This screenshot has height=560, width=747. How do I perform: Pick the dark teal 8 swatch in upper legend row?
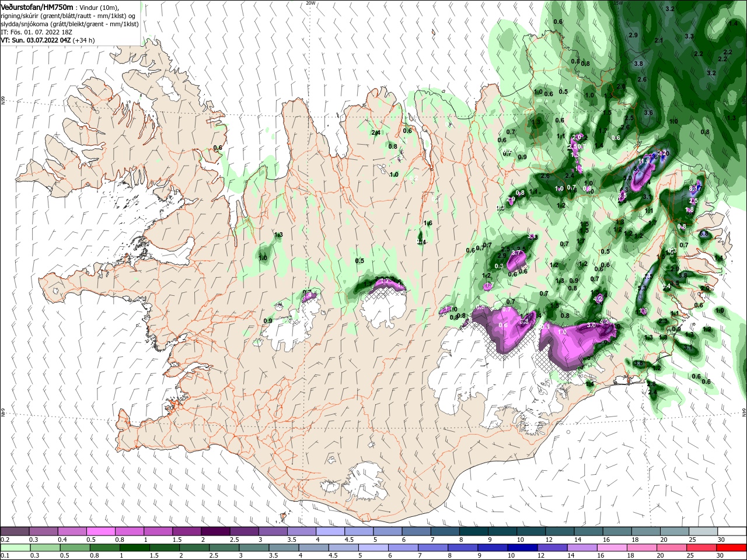(474, 531)
